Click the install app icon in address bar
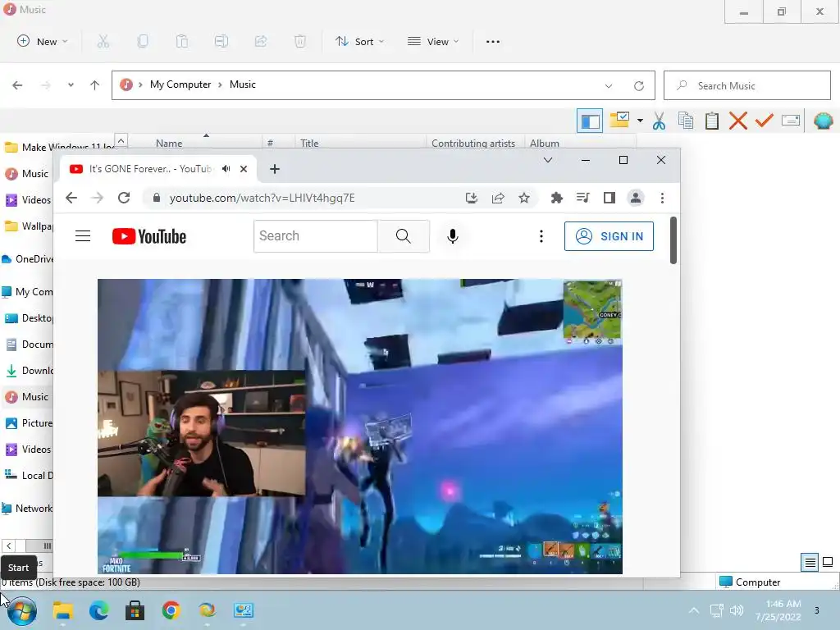The height and width of the screenshot is (630, 840). coord(472,199)
